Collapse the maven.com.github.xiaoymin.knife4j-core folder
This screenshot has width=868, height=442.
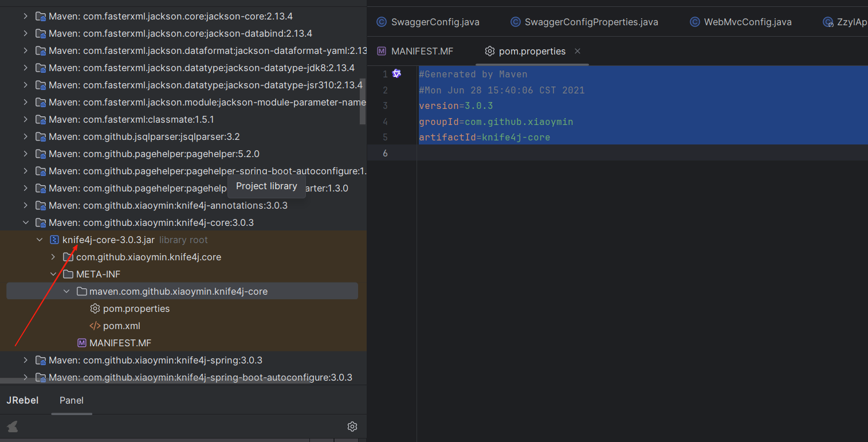[66, 291]
